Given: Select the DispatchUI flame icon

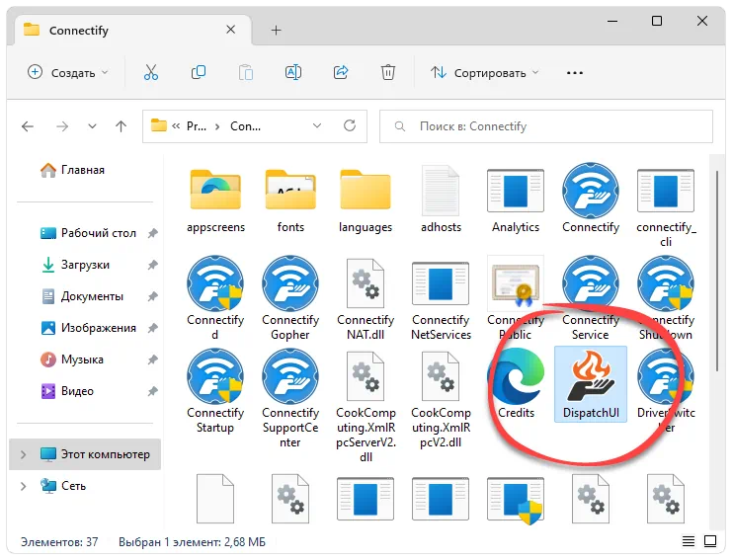Looking at the screenshot, I should pyautogui.click(x=591, y=384).
